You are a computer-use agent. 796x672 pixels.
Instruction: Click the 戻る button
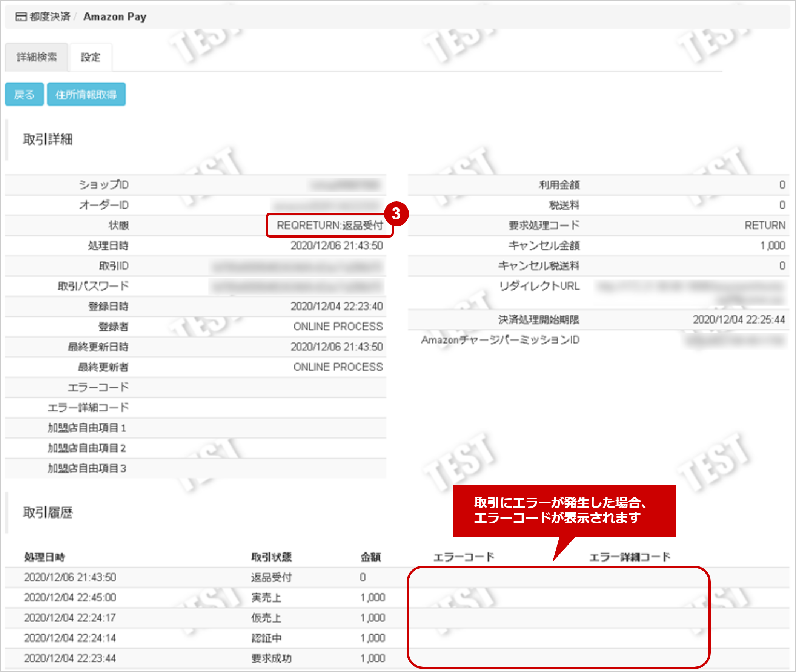pyautogui.click(x=24, y=94)
